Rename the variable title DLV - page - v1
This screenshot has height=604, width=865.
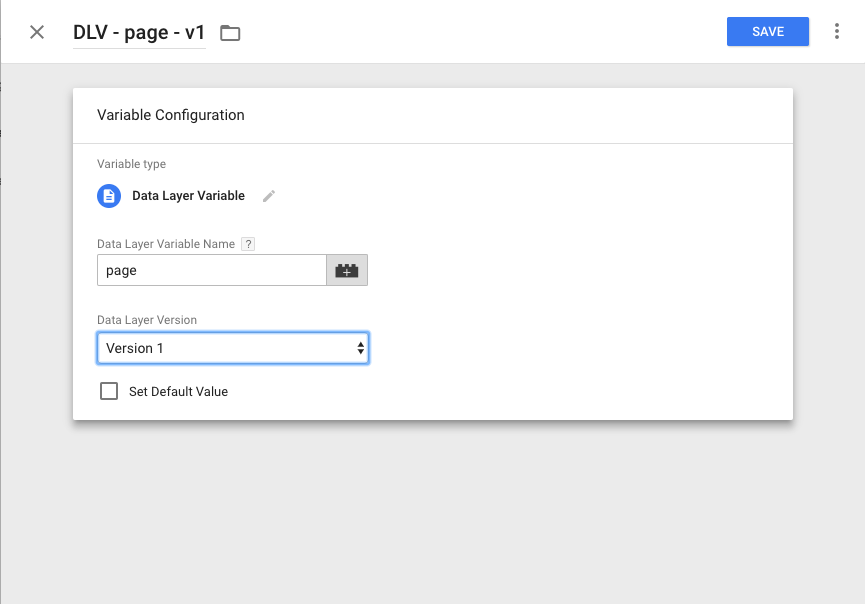(x=139, y=32)
